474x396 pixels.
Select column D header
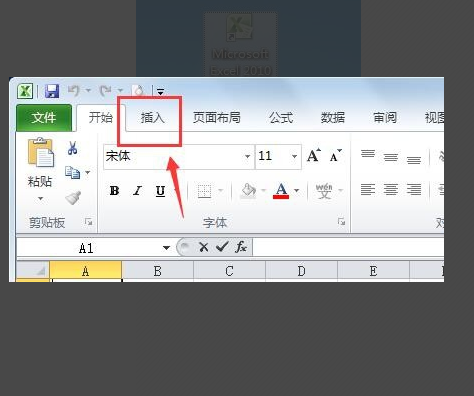coord(301,271)
